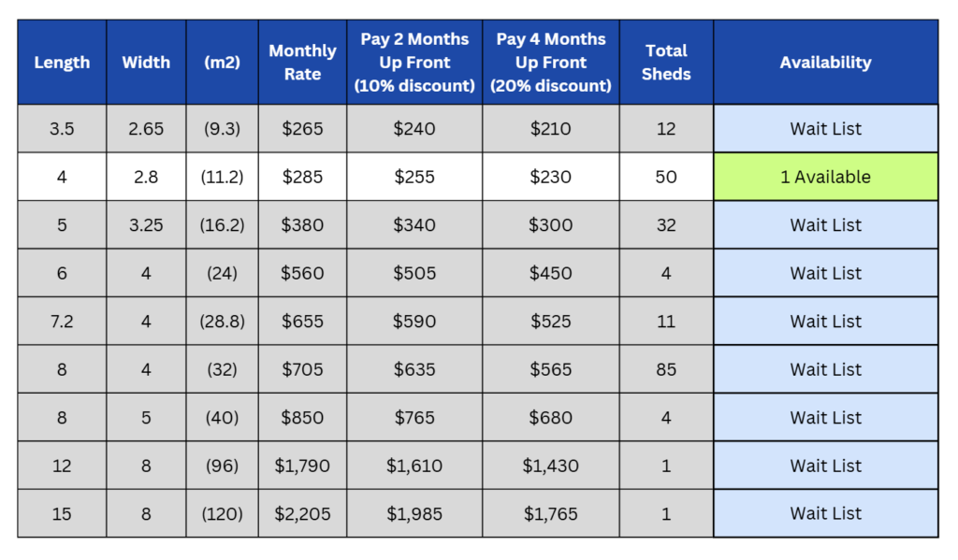The height and width of the screenshot is (560, 958).
Task: Click the (m2) column header
Action: 222,63
